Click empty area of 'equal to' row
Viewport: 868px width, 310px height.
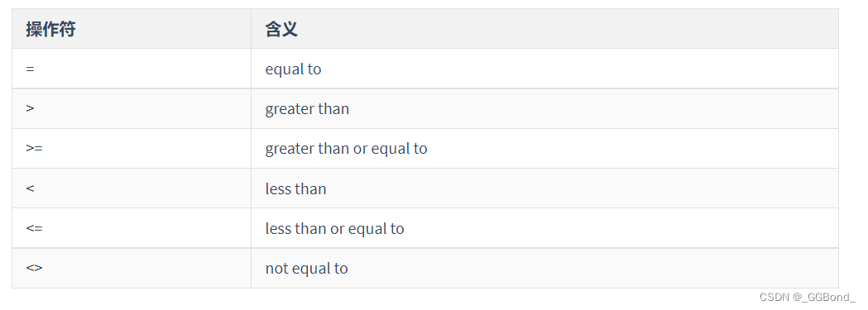click(x=581, y=69)
